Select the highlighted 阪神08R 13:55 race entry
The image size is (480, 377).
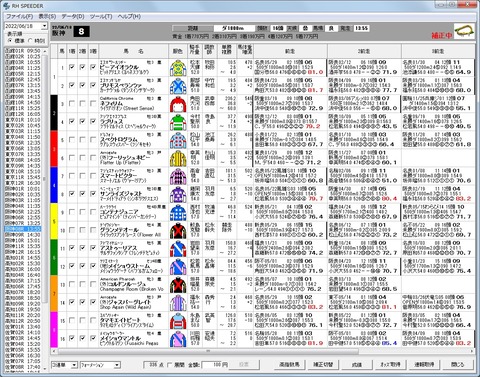pos(23,229)
